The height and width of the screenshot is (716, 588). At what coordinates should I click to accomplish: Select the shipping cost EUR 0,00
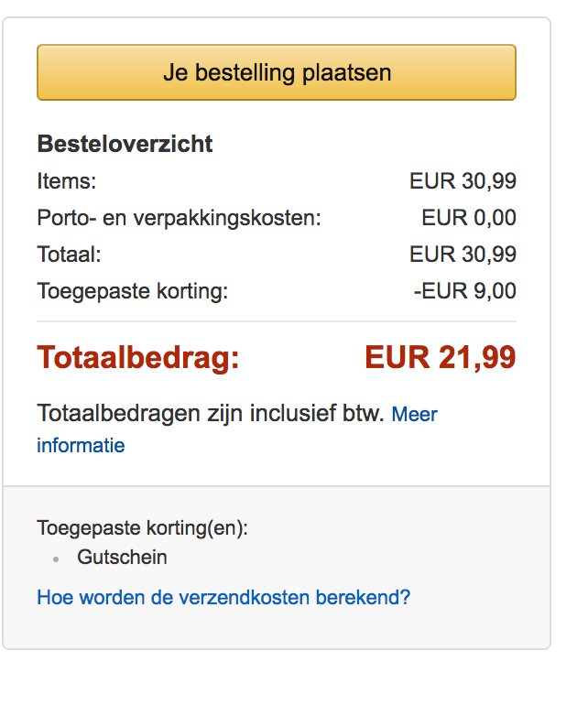point(469,218)
